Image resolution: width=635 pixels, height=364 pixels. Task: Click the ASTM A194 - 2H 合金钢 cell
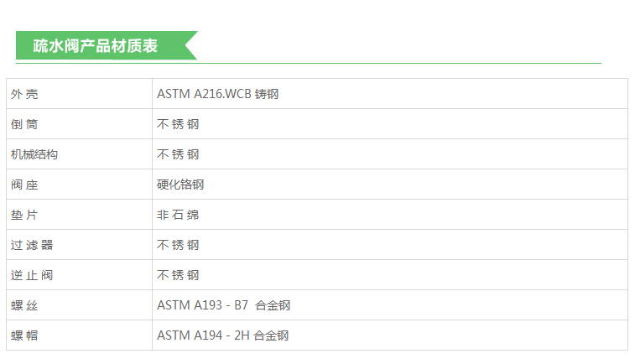click(222, 335)
